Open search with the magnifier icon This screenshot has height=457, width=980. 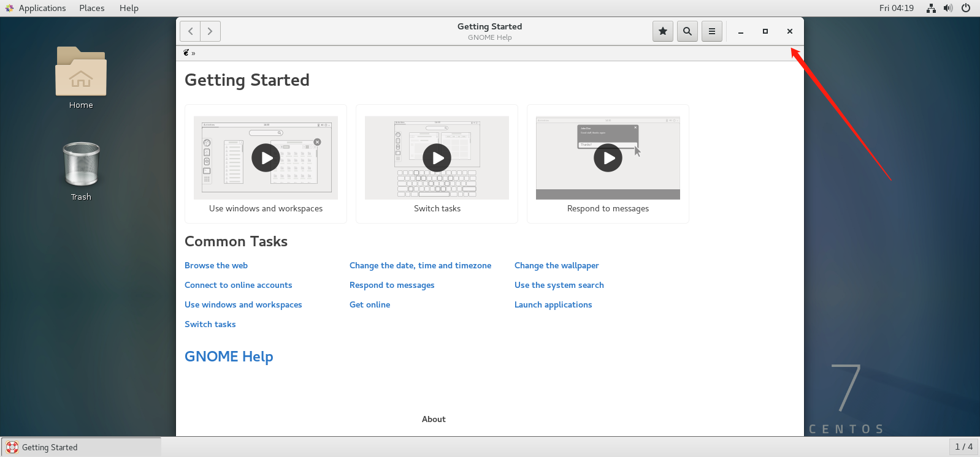pyautogui.click(x=687, y=31)
